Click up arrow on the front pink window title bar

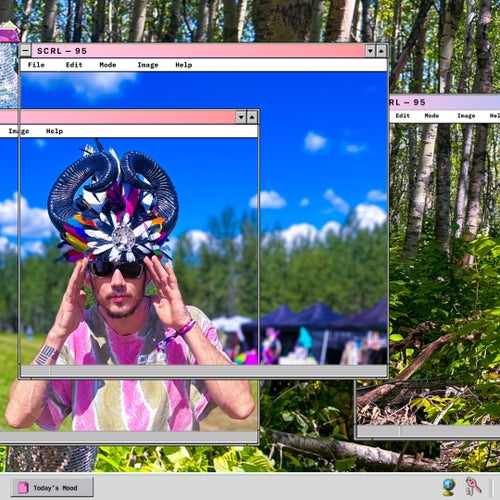pyautogui.click(x=252, y=117)
